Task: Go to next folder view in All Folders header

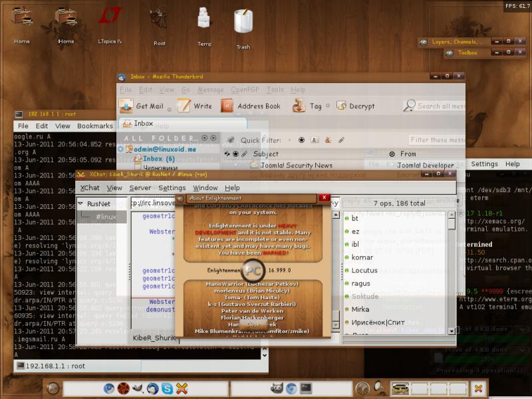Action: pos(213,138)
